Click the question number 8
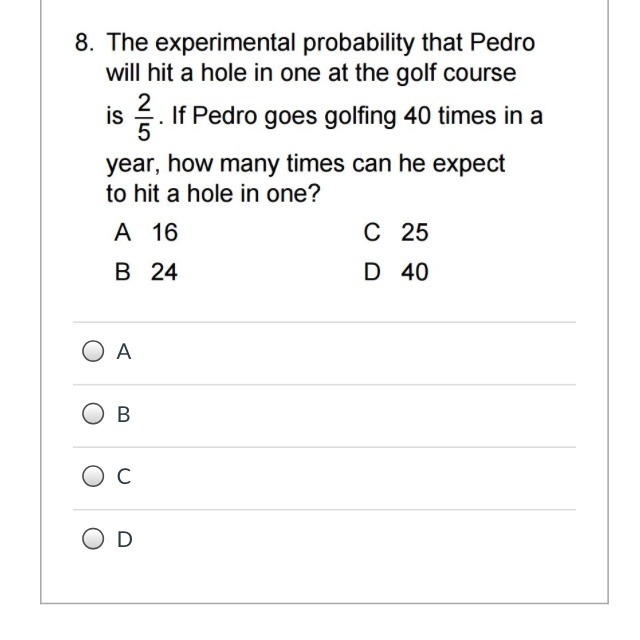 (x=84, y=42)
